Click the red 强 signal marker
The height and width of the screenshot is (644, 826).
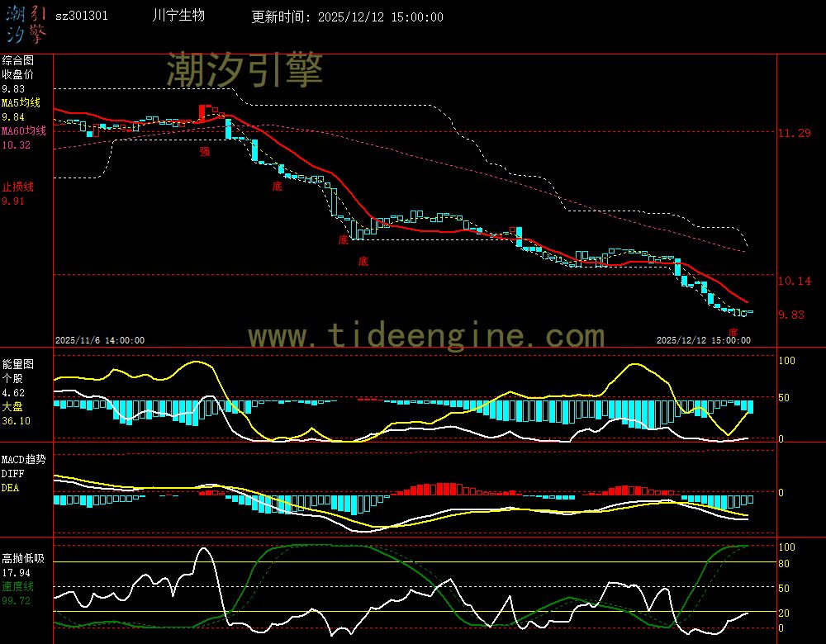coord(204,151)
